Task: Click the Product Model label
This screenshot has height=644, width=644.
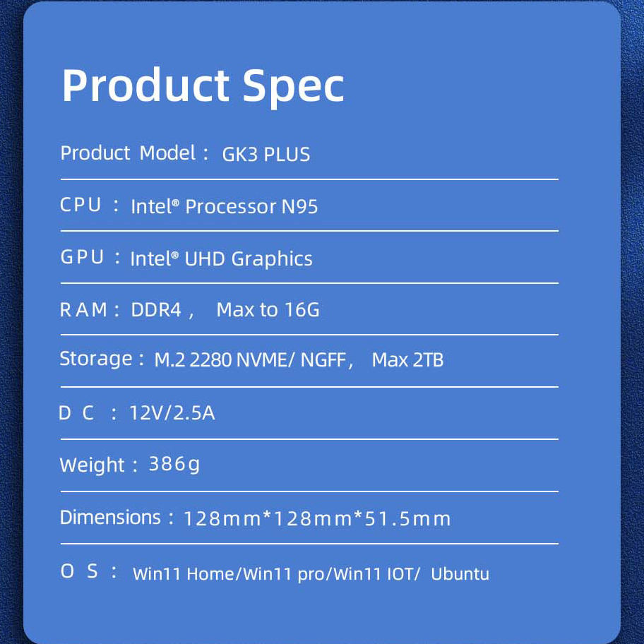Action: coord(128,153)
